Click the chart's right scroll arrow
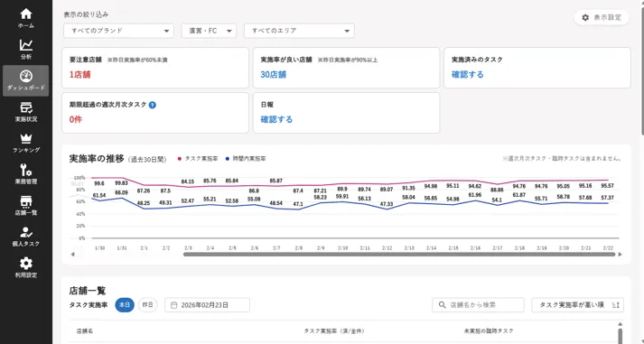This screenshot has width=644, height=344. (621, 255)
